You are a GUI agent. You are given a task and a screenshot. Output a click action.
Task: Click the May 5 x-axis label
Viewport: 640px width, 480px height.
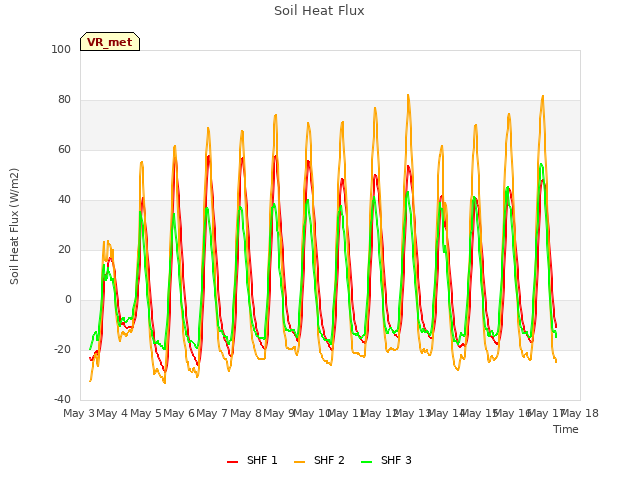coord(146,413)
